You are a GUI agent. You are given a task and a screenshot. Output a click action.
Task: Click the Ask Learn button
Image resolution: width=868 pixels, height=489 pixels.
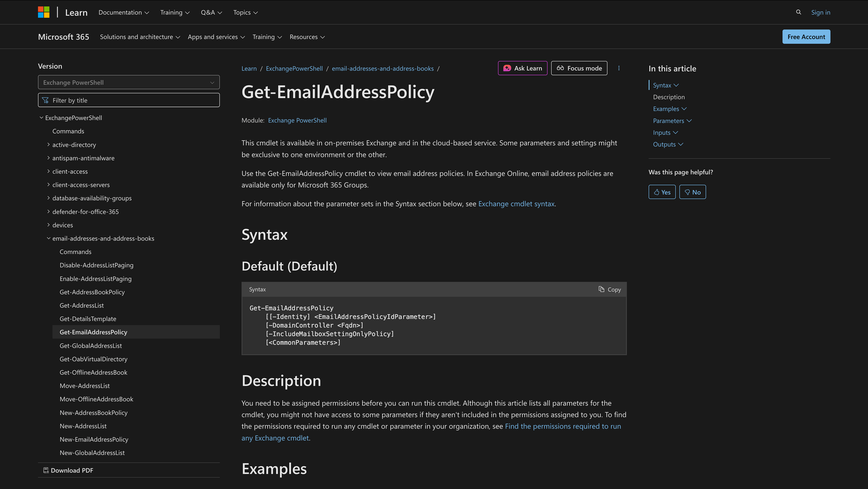(x=523, y=68)
